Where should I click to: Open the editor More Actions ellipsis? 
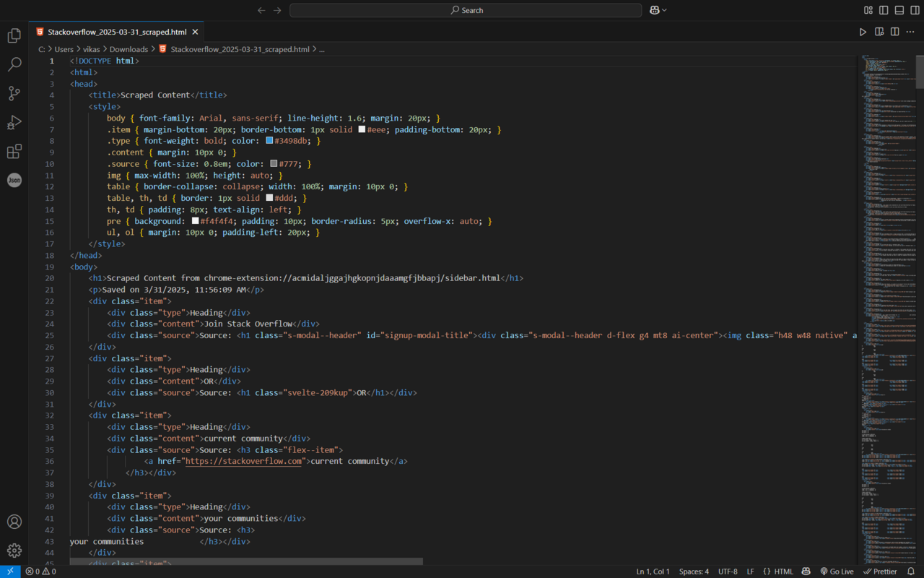tap(911, 32)
